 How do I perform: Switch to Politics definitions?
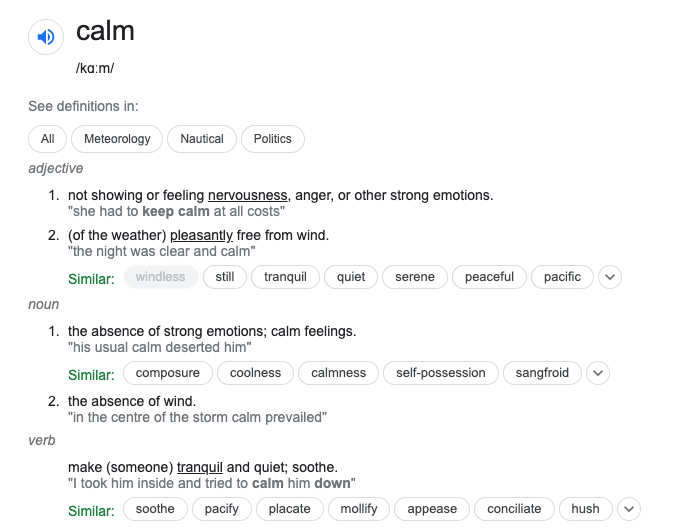click(273, 139)
